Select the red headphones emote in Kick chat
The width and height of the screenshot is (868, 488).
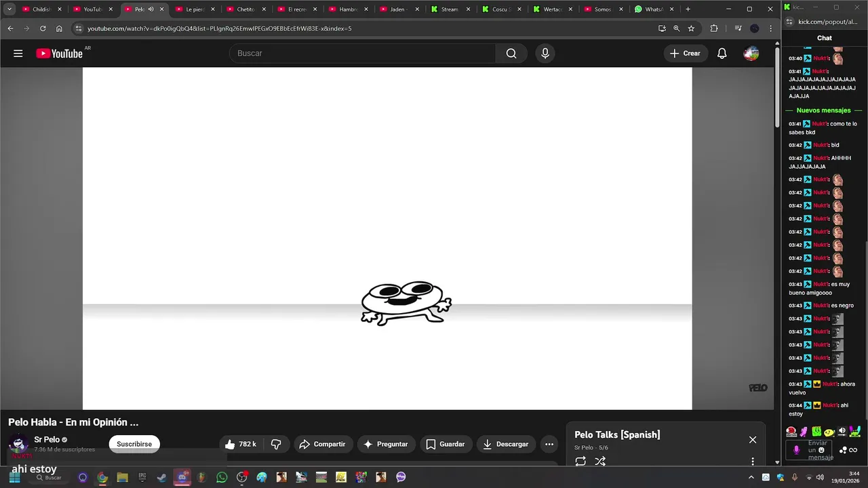791,432
